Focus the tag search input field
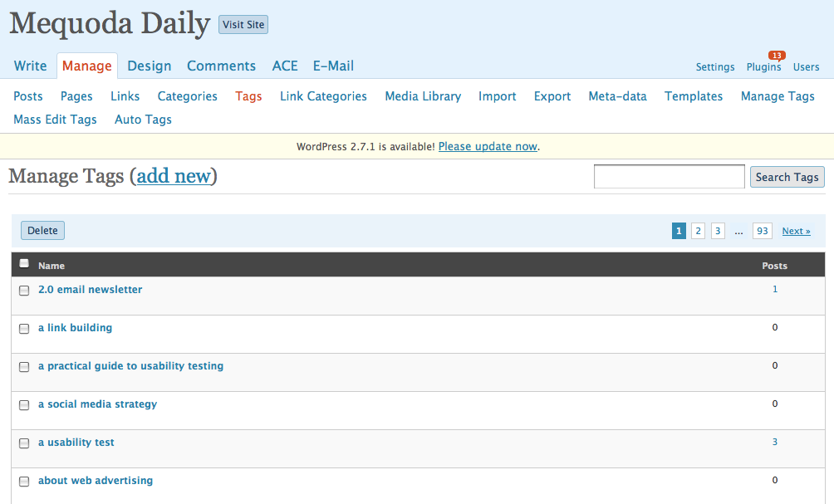The height and width of the screenshot is (504, 834). click(670, 177)
